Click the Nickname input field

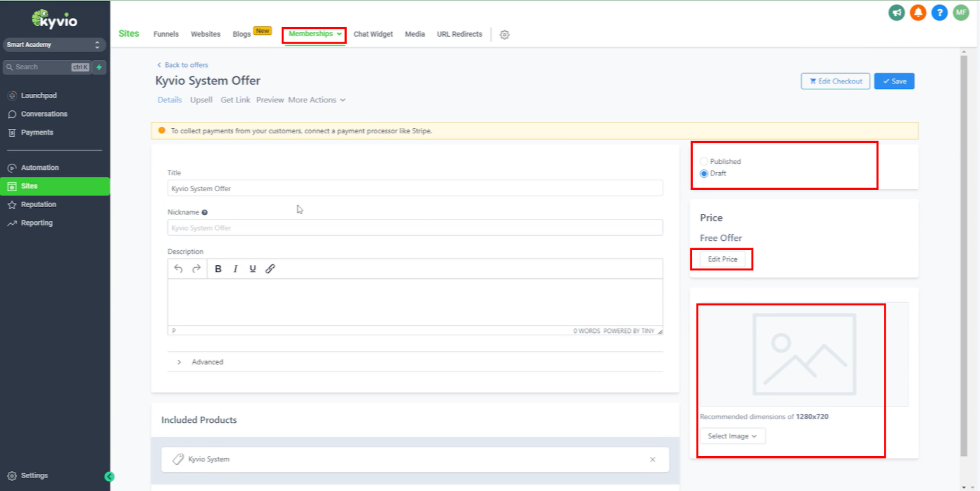(415, 228)
